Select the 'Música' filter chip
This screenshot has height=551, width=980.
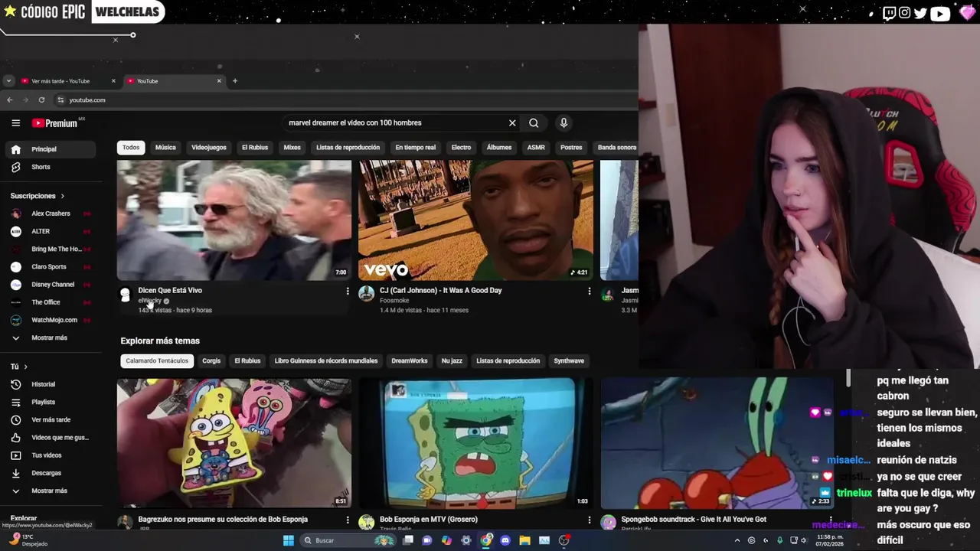click(x=165, y=147)
